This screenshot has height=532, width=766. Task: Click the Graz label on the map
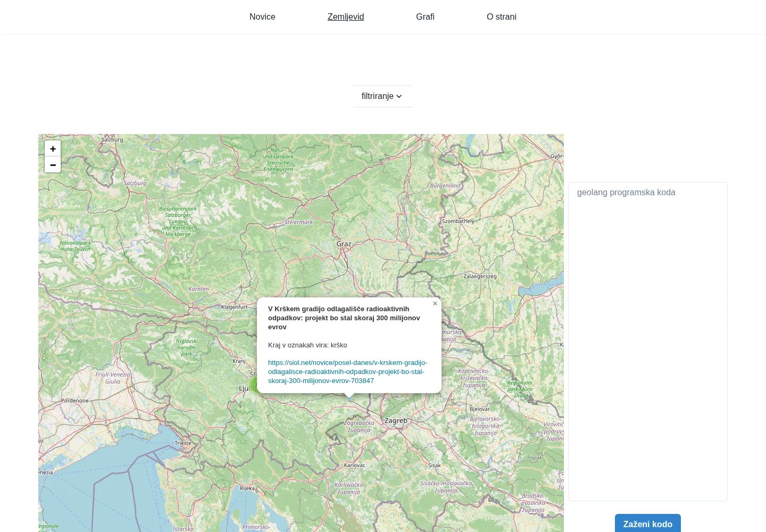tap(344, 244)
